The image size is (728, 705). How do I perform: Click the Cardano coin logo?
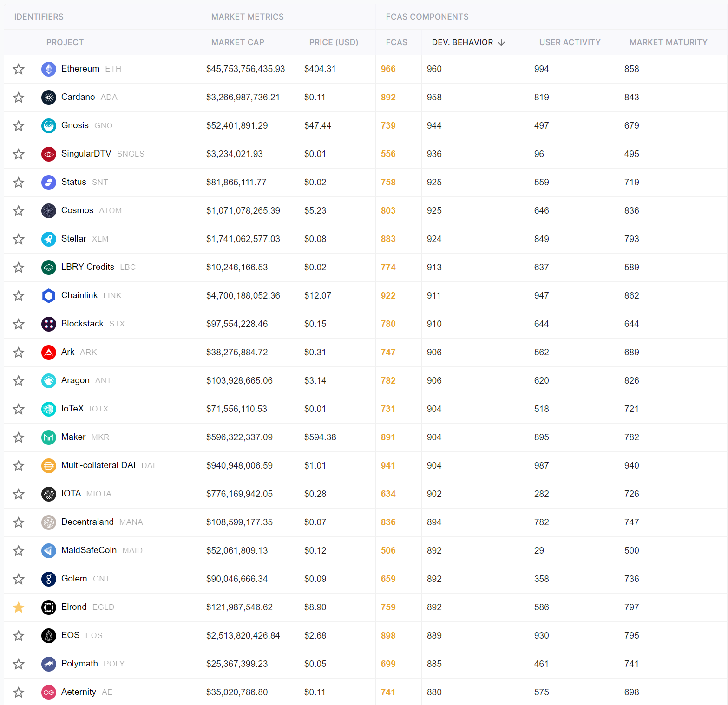[x=49, y=98]
